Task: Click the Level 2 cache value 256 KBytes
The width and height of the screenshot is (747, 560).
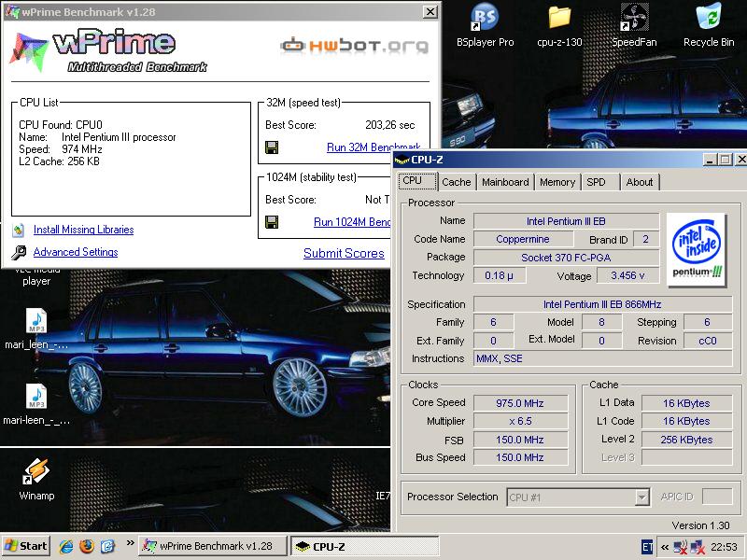Action: click(x=686, y=440)
